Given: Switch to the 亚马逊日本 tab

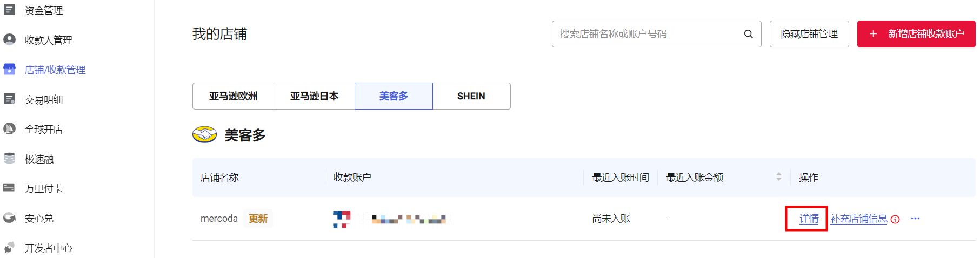Looking at the screenshot, I should click(x=314, y=96).
